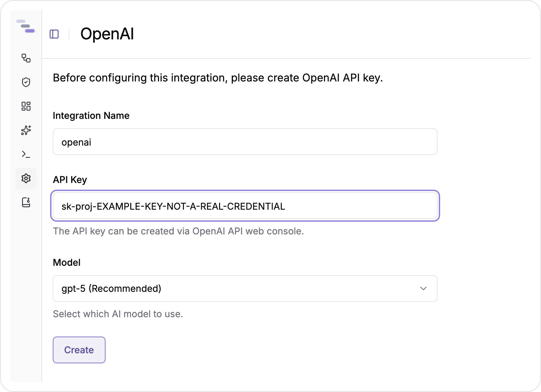Open the dashboard grid icon
This screenshot has width=541, height=392.
click(x=26, y=106)
